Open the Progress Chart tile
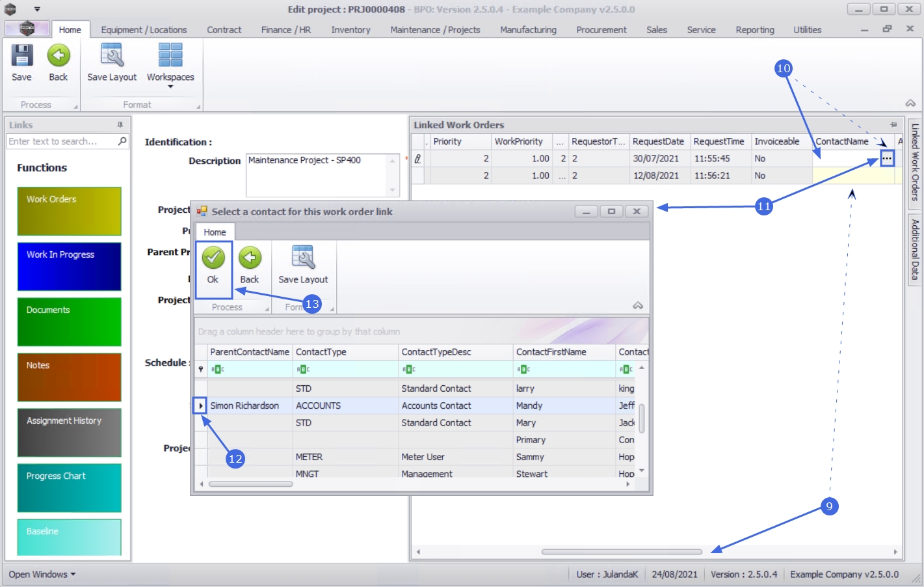The width and height of the screenshot is (924, 587). coord(69,487)
